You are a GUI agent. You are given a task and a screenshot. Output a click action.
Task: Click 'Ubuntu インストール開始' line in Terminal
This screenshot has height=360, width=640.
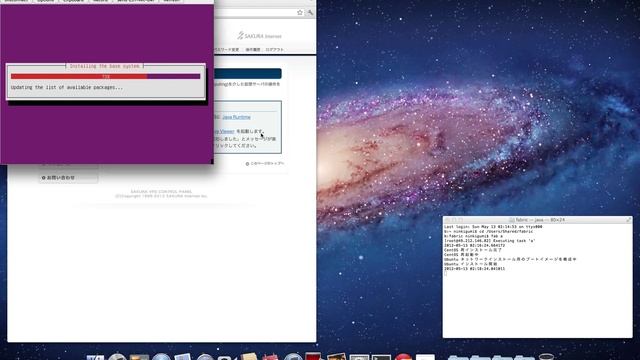click(471, 264)
